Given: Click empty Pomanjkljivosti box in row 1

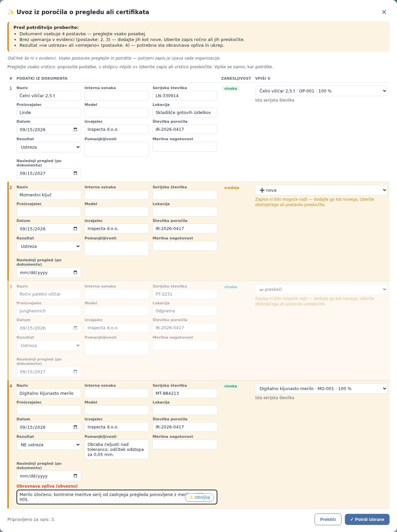Looking at the screenshot, I should 117,149.
